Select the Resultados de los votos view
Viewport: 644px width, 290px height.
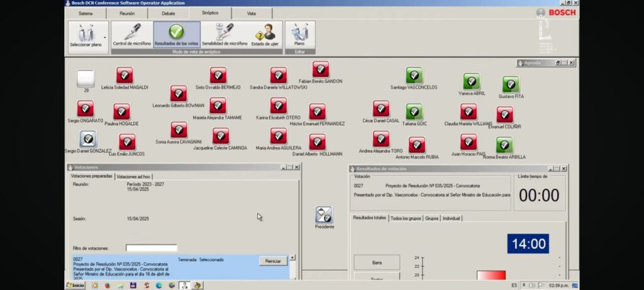[177, 35]
